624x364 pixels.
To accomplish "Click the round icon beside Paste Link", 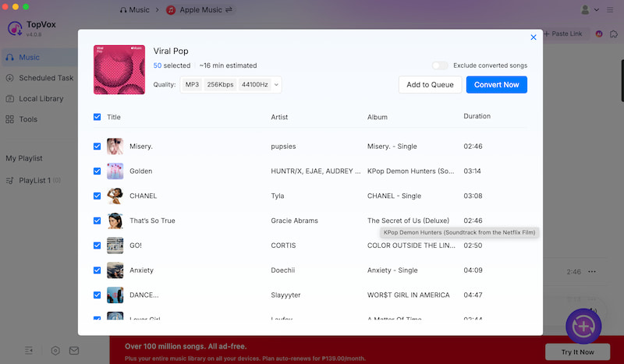I will (598, 34).
